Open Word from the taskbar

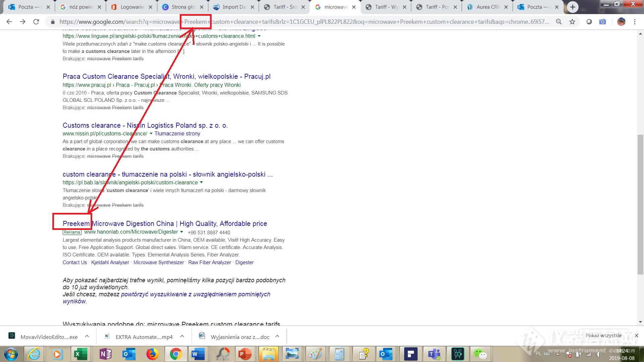(198, 354)
